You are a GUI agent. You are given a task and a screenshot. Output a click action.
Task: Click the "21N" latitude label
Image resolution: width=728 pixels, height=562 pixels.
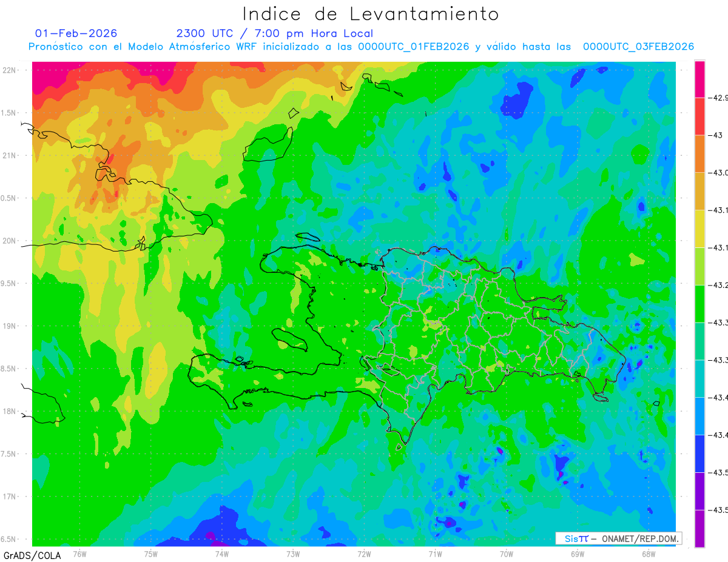(x=10, y=156)
